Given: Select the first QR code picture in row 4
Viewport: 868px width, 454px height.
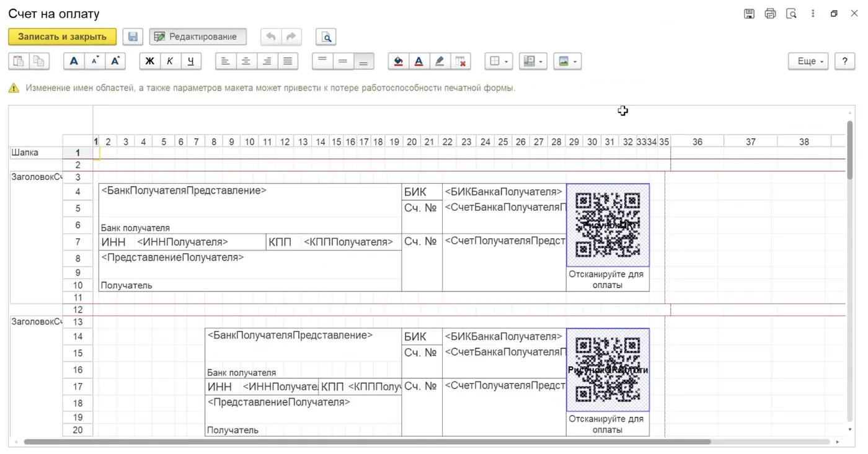Looking at the screenshot, I should click(x=608, y=225).
